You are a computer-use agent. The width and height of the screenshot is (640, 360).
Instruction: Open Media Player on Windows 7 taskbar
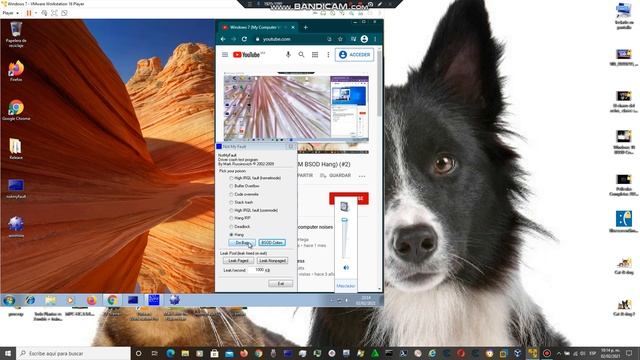[x=71, y=300]
